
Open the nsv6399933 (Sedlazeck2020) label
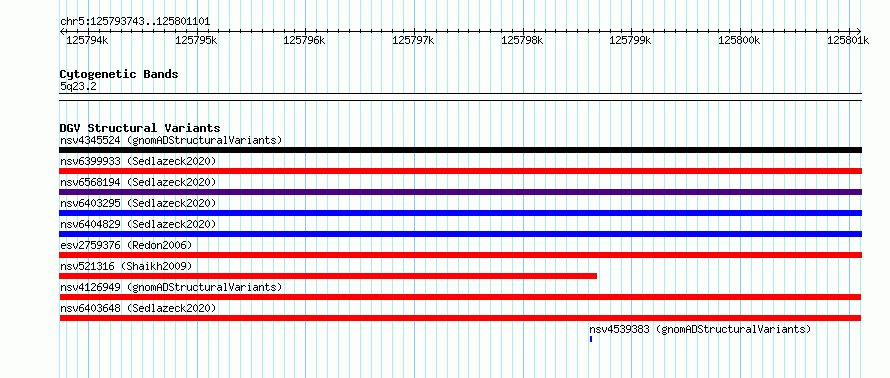coord(138,161)
